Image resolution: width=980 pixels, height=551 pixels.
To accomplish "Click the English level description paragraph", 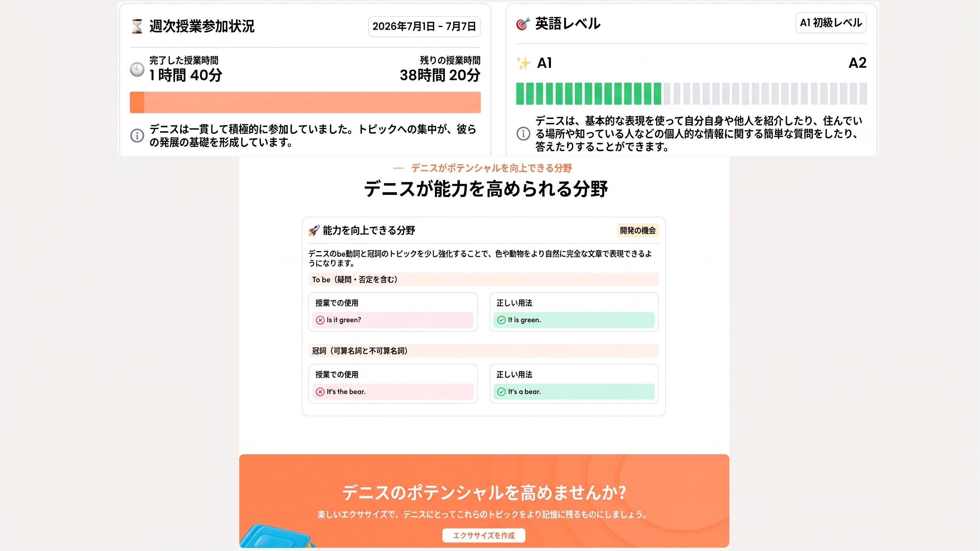I will point(699,134).
